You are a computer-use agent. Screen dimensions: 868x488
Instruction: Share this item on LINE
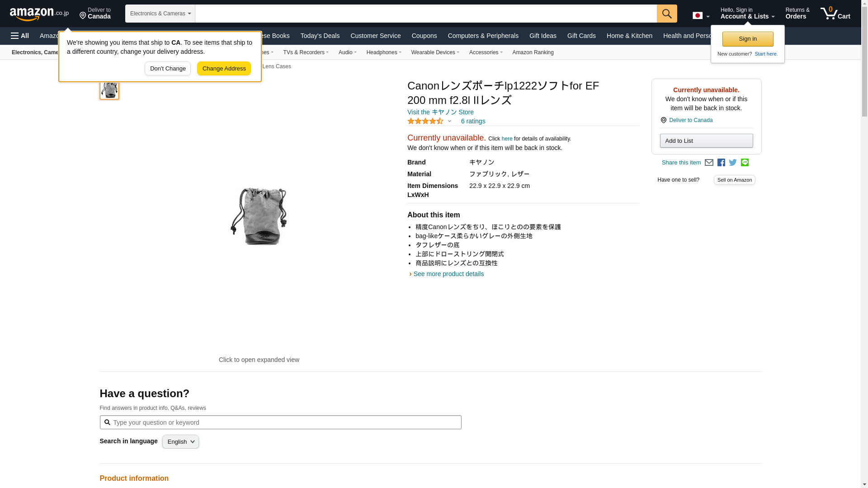(x=745, y=163)
